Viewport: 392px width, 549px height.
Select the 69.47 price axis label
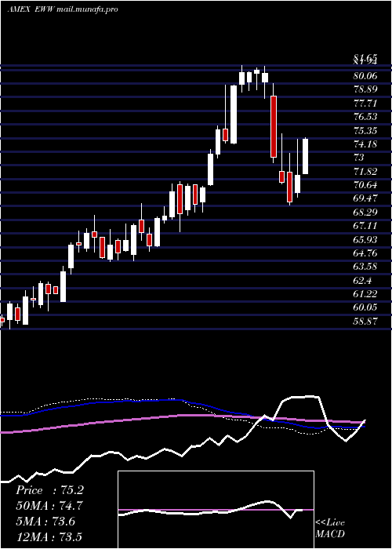click(x=365, y=198)
